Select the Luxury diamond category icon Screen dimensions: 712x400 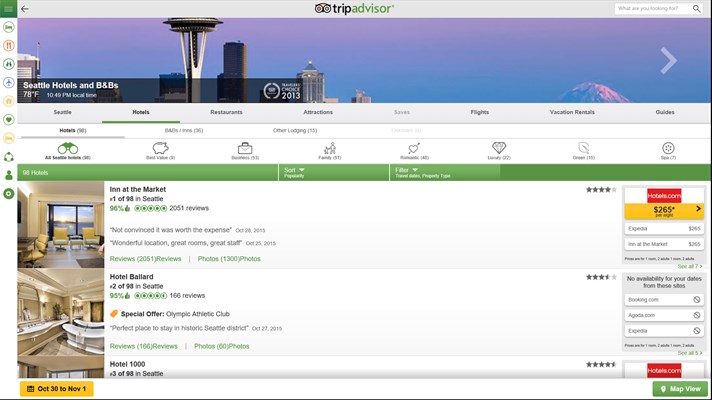pyautogui.click(x=499, y=151)
